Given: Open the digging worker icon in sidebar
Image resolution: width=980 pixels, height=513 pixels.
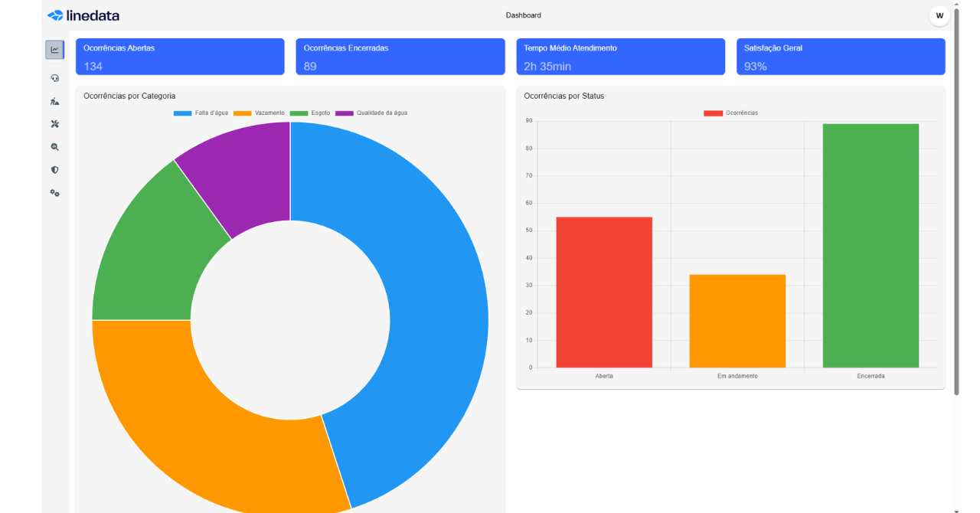Looking at the screenshot, I should pyautogui.click(x=54, y=101).
